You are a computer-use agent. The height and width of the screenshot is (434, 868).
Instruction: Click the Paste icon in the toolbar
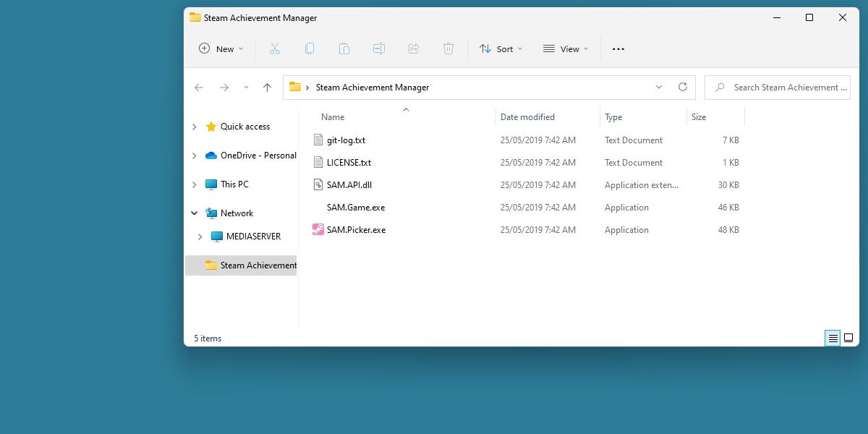344,48
